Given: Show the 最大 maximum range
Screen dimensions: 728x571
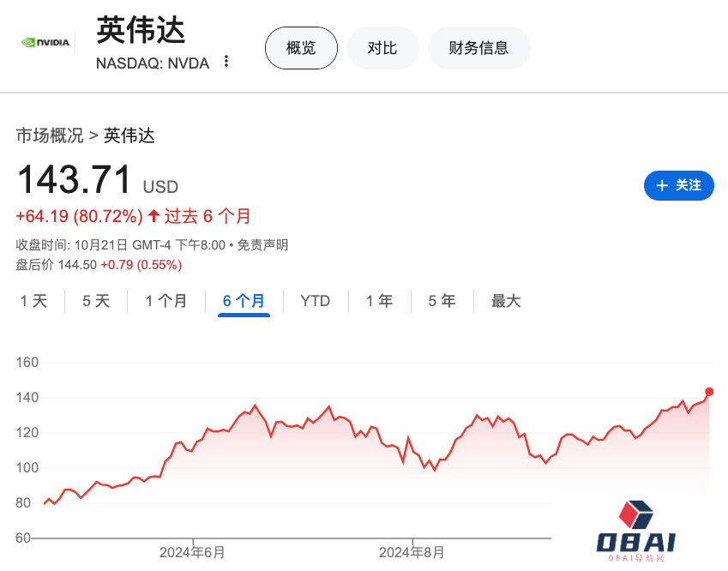Looking at the screenshot, I should click(506, 301).
